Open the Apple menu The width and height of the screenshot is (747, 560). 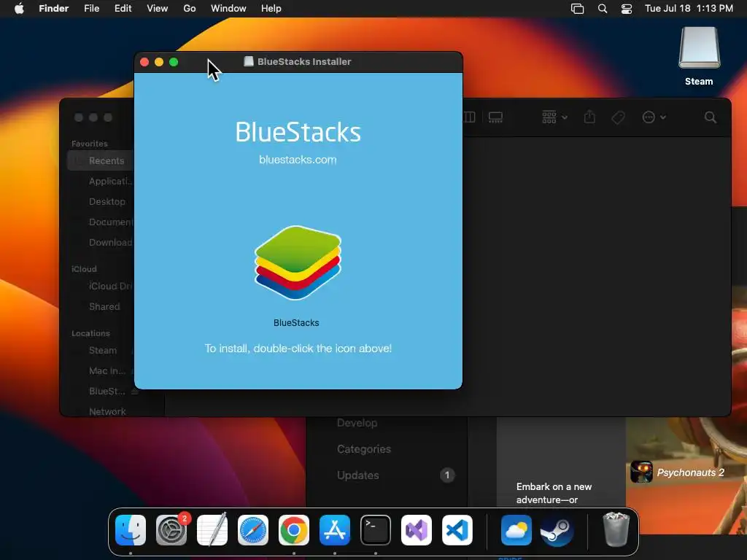point(19,9)
